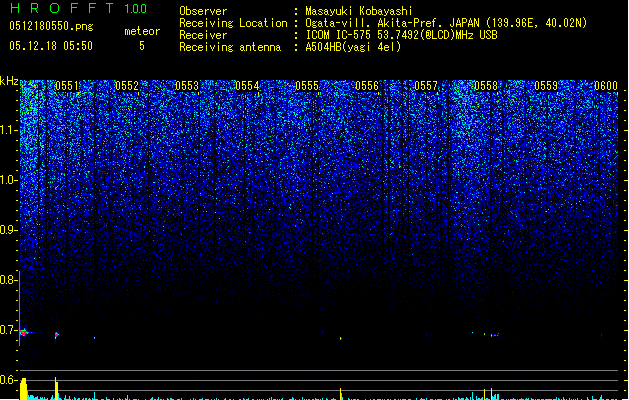The image size is (629, 400).
Task: Click the 0.6 kHz axis label
Action: pyautogui.click(x=8, y=380)
